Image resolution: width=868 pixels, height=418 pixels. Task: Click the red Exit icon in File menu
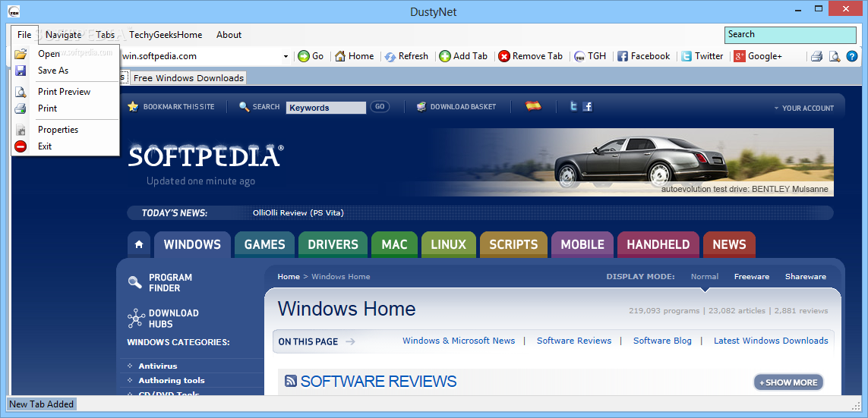(x=21, y=146)
